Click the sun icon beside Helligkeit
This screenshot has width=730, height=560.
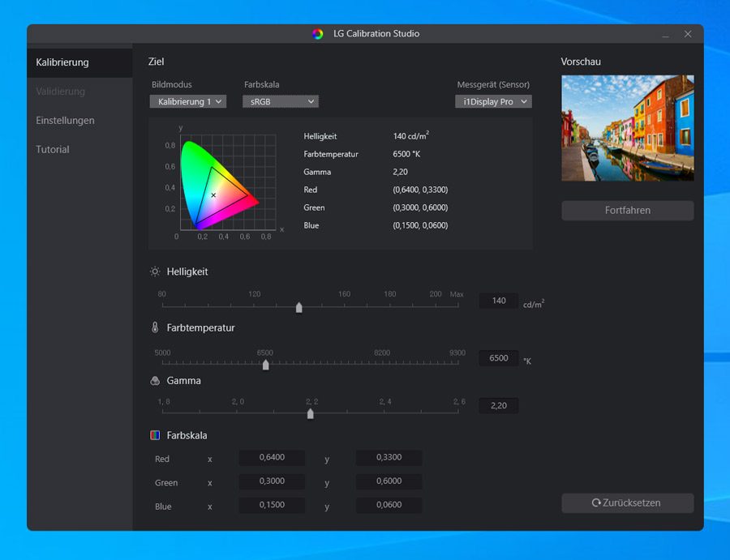155,271
